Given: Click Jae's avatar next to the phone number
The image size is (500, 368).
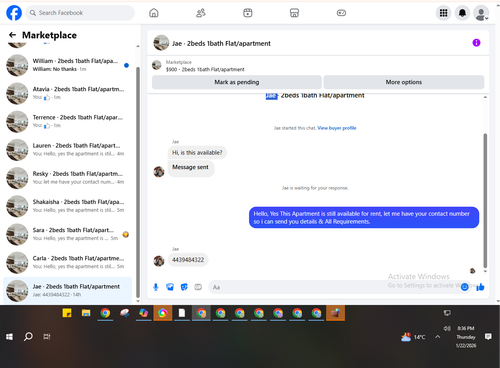Looking at the screenshot, I should (x=159, y=261).
